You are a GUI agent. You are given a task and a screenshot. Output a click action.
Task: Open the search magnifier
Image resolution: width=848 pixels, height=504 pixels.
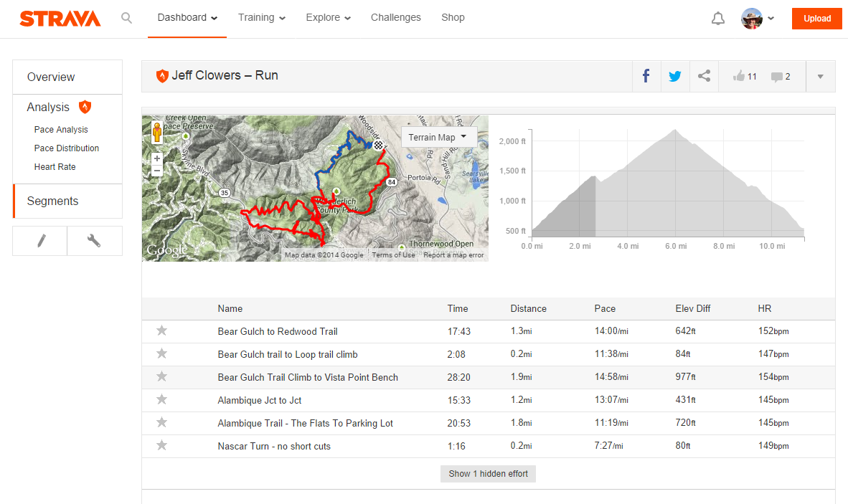(x=126, y=18)
